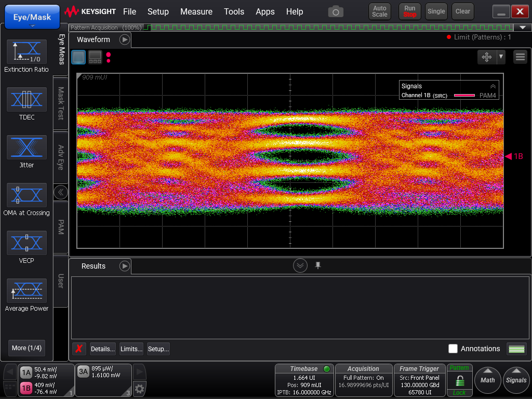
Task: Add the Average Power measurement
Action: 26,290
